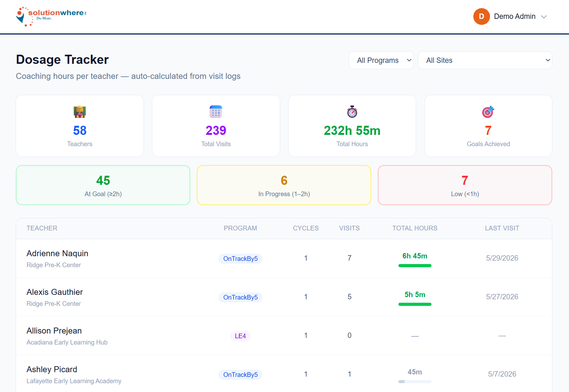The height and width of the screenshot is (392, 569).
Task: Click Alexis Gauthier's OnTrackBy5 program tag
Action: [240, 297]
